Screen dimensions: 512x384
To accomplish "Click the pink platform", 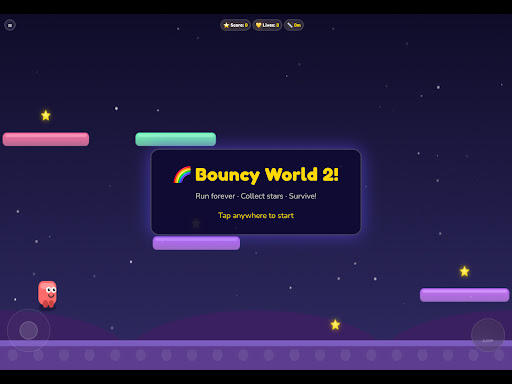I will tap(46, 139).
